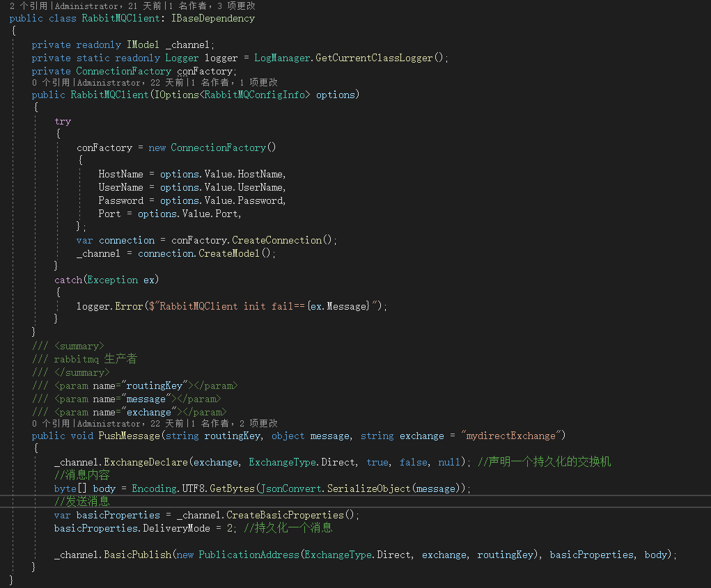Image resolution: width=711 pixels, height=588 pixels.
Task: Click the null argument in ExchangeDeclare
Action: click(x=449, y=462)
